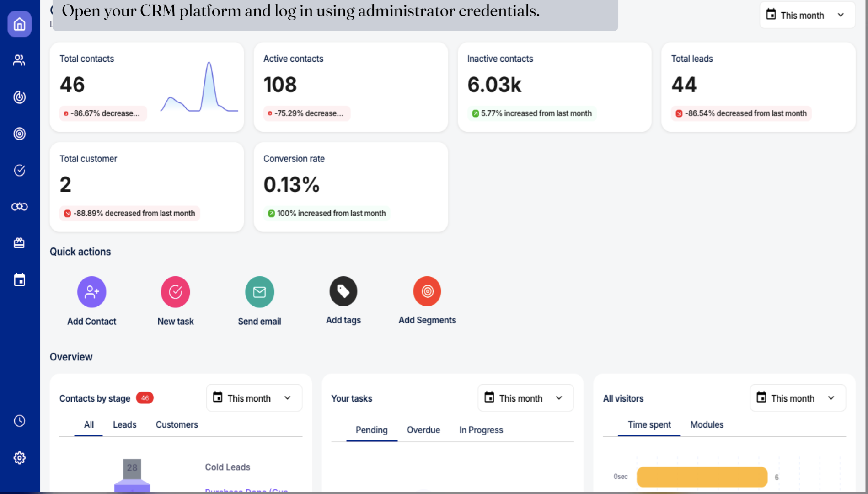The width and height of the screenshot is (868, 494).
Task: Switch to the Customers tab in Contacts by stage
Action: (x=177, y=424)
